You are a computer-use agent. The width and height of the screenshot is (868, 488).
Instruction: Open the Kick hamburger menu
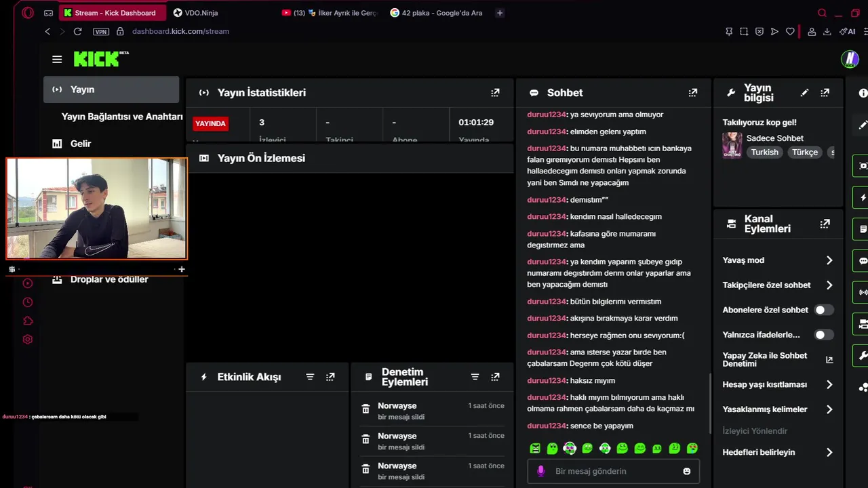57,60
